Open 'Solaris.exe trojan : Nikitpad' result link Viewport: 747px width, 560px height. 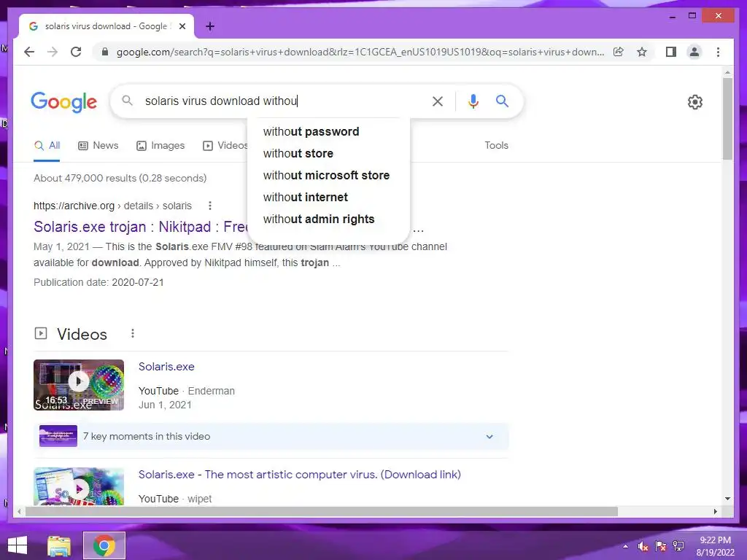tap(141, 227)
